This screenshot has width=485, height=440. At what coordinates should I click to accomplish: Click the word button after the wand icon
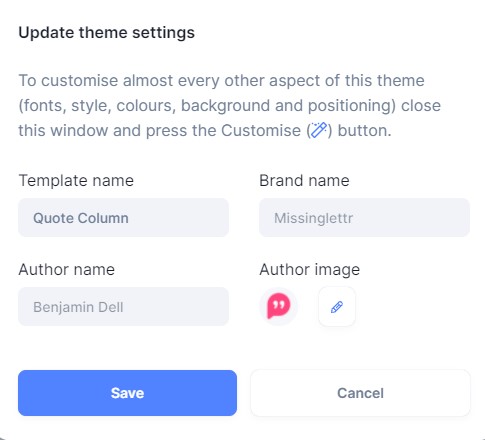click(x=364, y=130)
